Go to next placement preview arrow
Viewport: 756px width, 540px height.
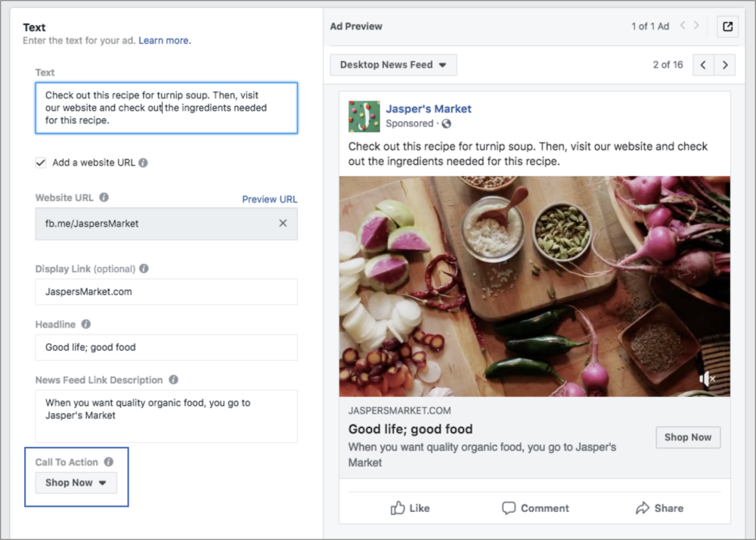tap(725, 65)
